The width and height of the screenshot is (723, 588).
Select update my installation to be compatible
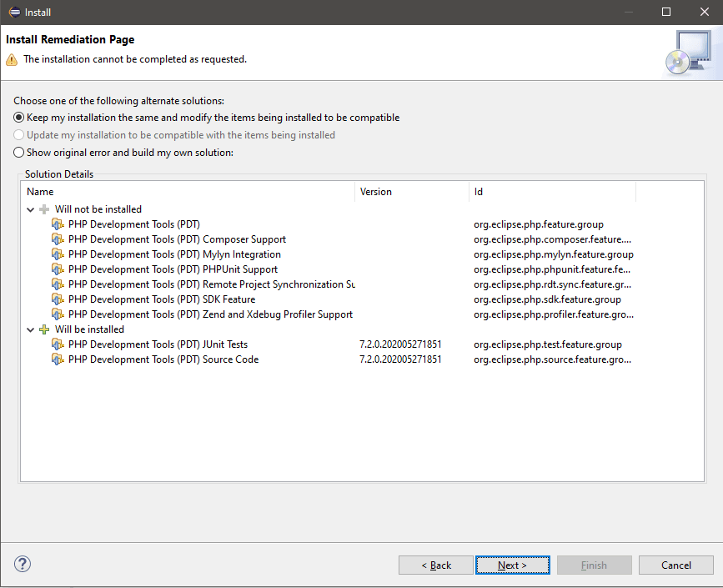pos(18,135)
